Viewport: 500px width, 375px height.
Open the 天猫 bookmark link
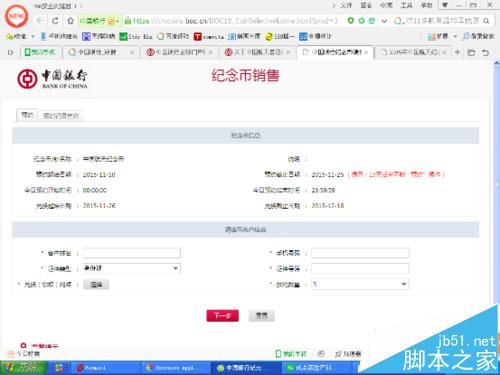99,36
